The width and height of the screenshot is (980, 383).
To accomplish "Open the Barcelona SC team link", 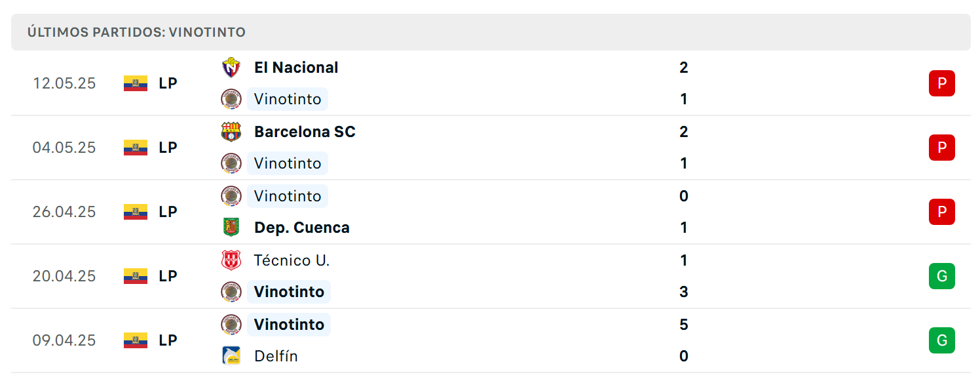I will 305,132.
